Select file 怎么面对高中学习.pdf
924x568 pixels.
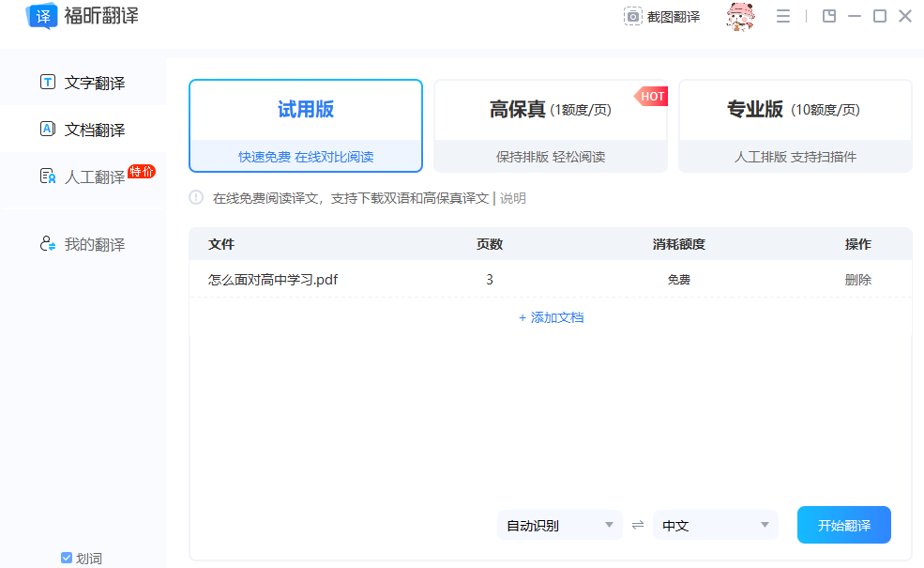(273, 280)
